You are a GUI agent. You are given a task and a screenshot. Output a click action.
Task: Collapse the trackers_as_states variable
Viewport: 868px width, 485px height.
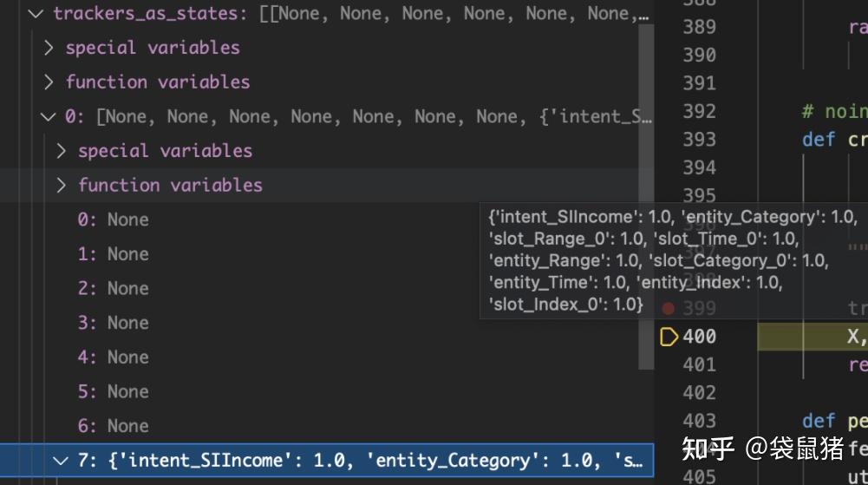(x=36, y=13)
